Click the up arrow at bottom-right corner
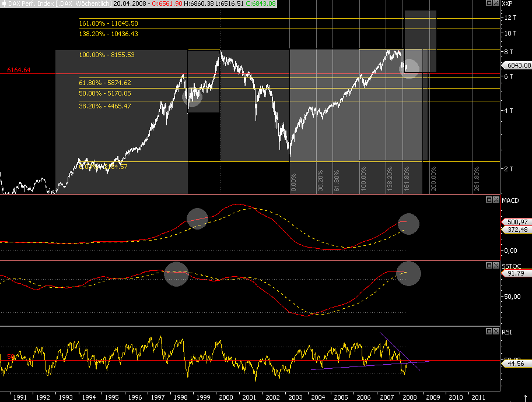 tap(525, 398)
